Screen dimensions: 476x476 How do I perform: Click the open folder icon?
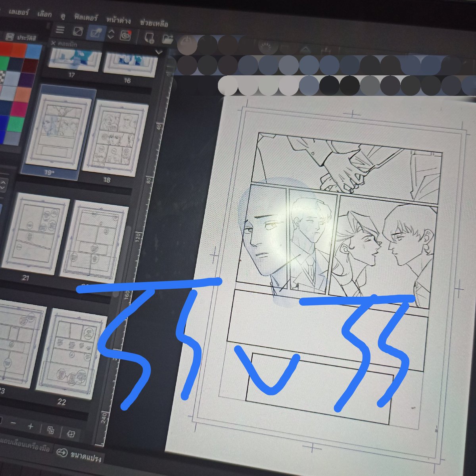click(x=168, y=38)
